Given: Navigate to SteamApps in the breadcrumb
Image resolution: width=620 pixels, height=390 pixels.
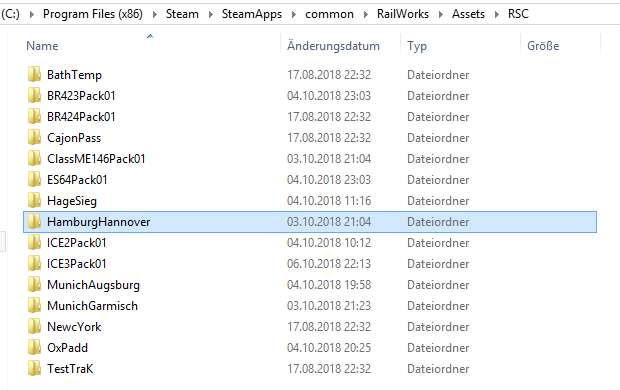Looking at the screenshot, I should pos(252,14).
